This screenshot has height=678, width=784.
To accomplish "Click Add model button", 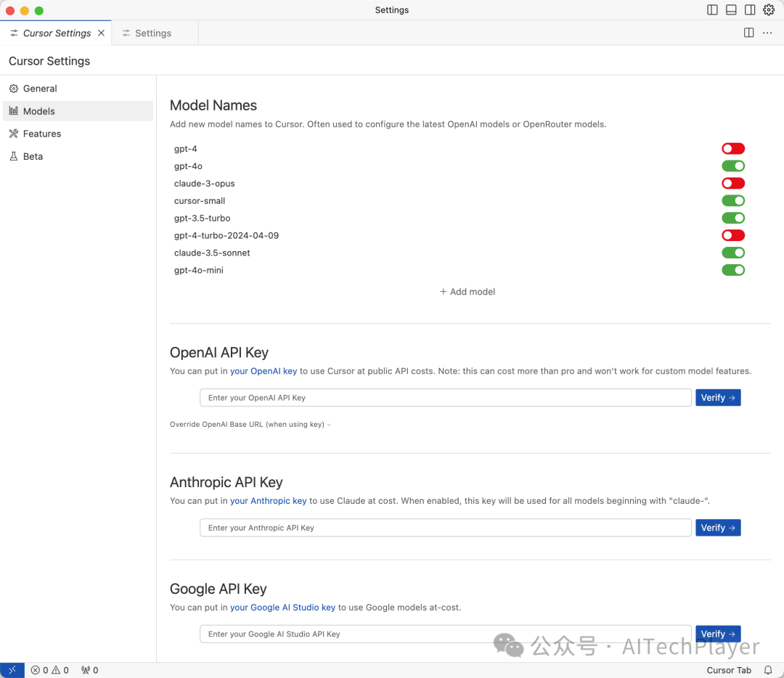I will pyautogui.click(x=467, y=292).
